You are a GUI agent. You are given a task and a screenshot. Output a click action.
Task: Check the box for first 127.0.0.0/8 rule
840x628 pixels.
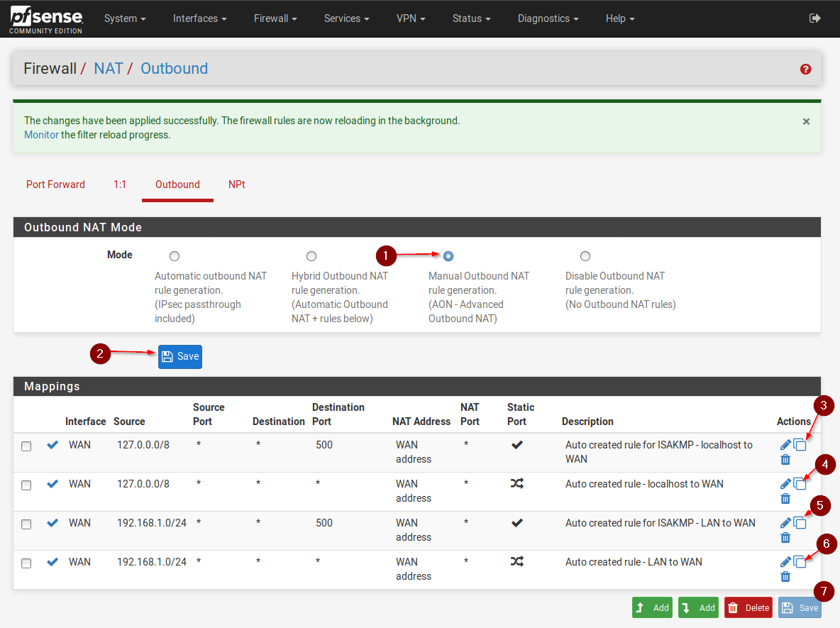(26, 446)
